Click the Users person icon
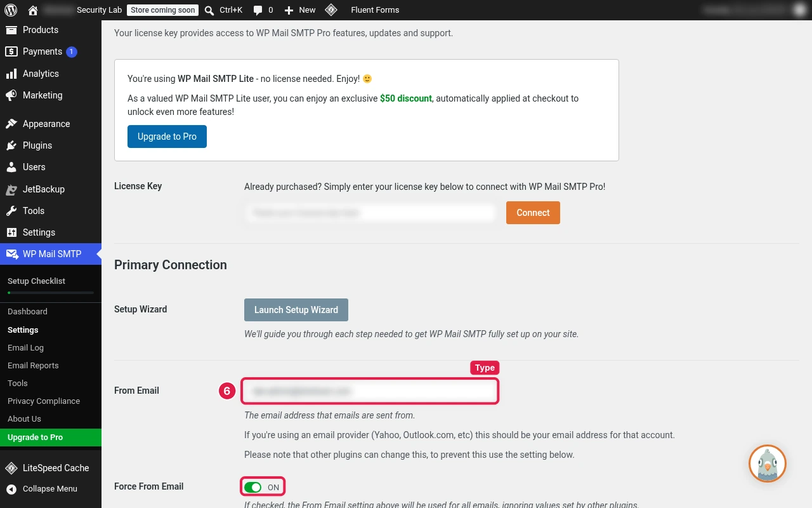Screen dimensions: 812x508 click(x=11, y=167)
